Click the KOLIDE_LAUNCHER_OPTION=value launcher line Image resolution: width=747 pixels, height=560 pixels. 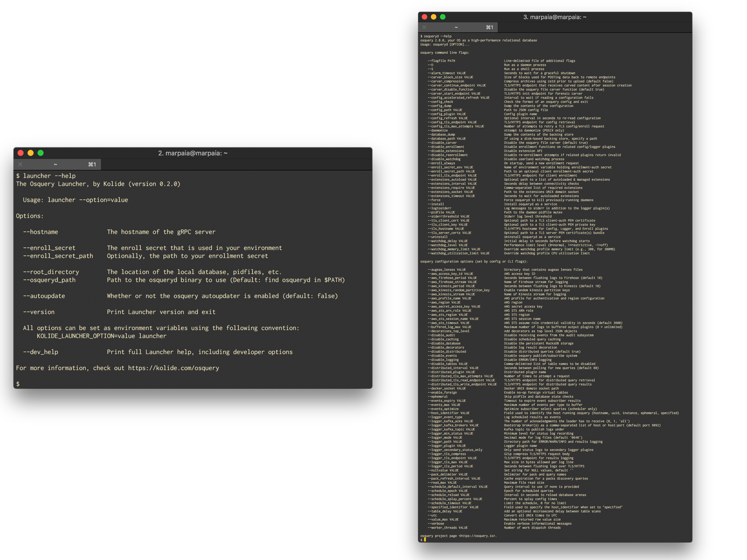(102, 336)
